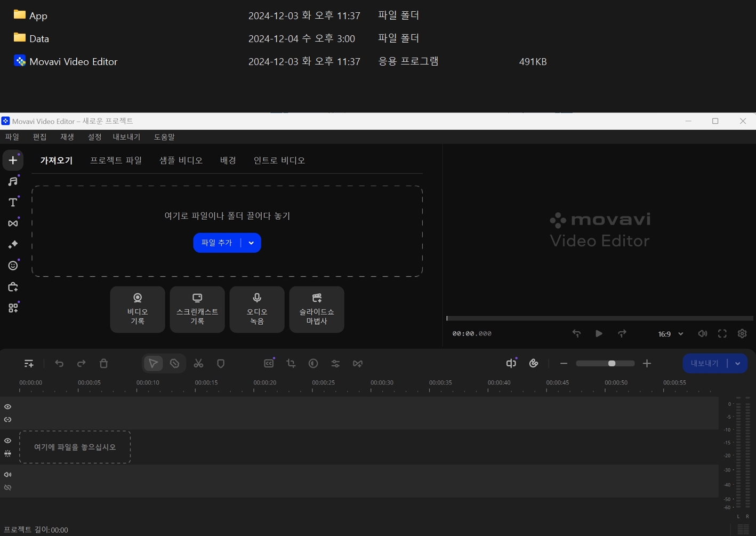
Task: Play the preview video
Action: 599,333
